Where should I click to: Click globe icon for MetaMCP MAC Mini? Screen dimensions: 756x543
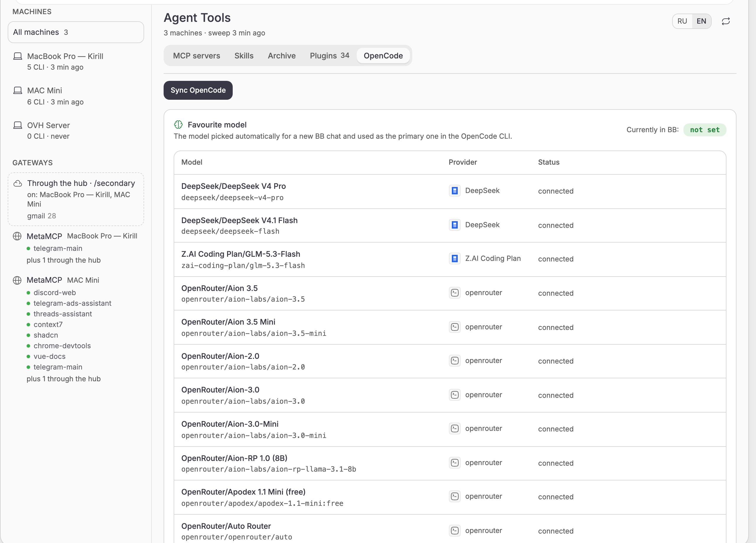[x=17, y=280]
